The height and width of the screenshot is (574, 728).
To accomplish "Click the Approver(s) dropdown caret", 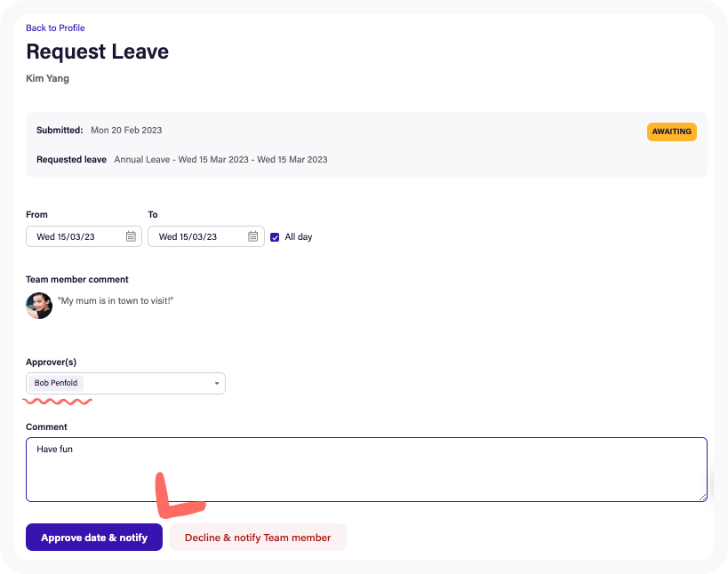I will [216, 383].
